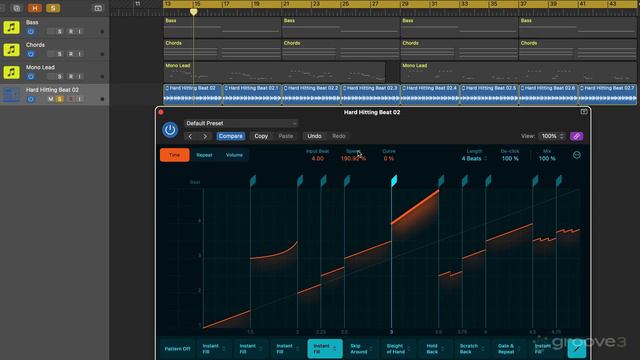
Task: Toggle power on Hard Hitting Beat 02 track
Action: tap(31, 99)
